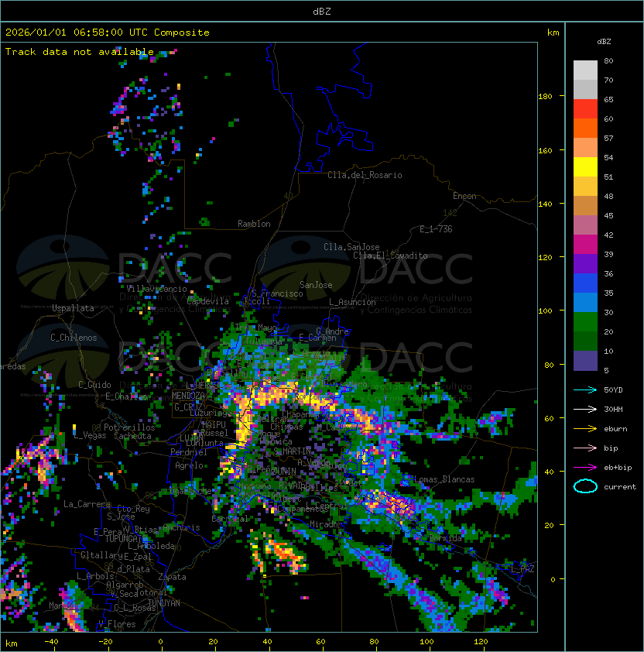
Task: Click the 'Potrerillos' place label
Action: click(129, 427)
